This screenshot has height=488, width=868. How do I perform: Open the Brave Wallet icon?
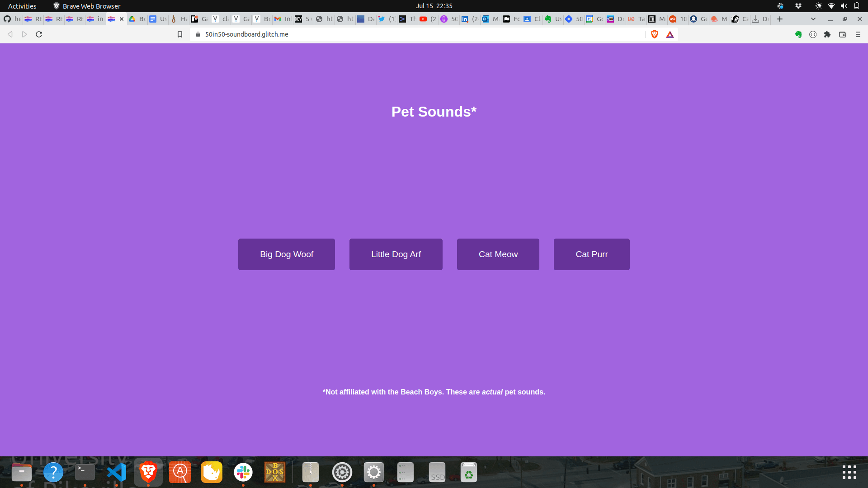pos(843,34)
